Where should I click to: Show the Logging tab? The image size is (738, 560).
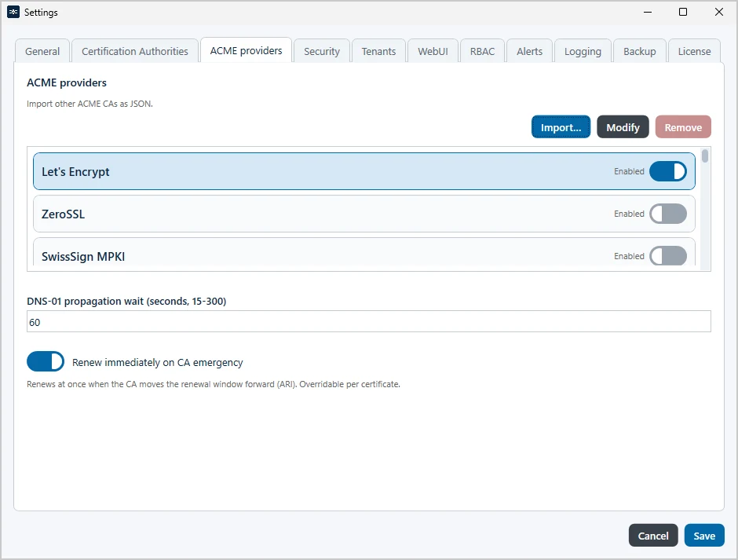pyautogui.click(x=583, y=51)
